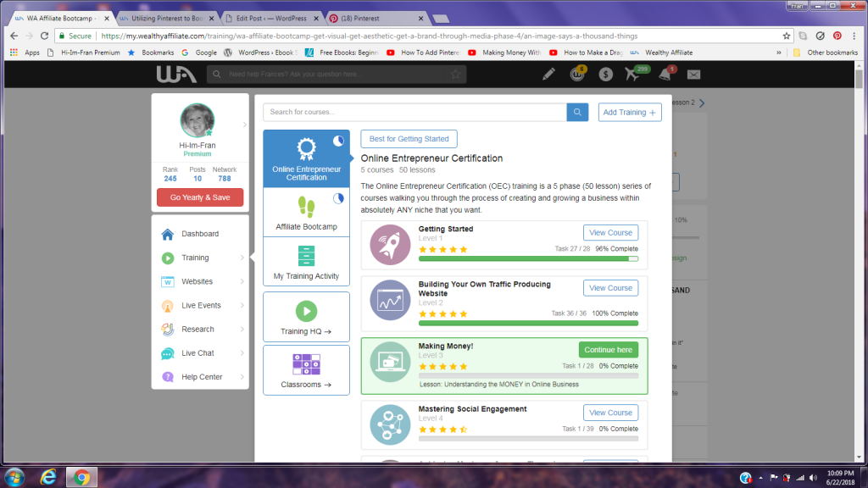Click View Course for Mastering Social Engagement
Viewport: 868px width, 488px height.
click(x=610, y=413)
